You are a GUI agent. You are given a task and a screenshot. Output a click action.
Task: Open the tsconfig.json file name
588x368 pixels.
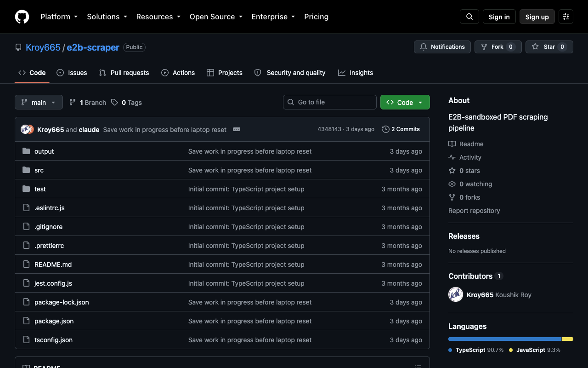pos(53,340)
